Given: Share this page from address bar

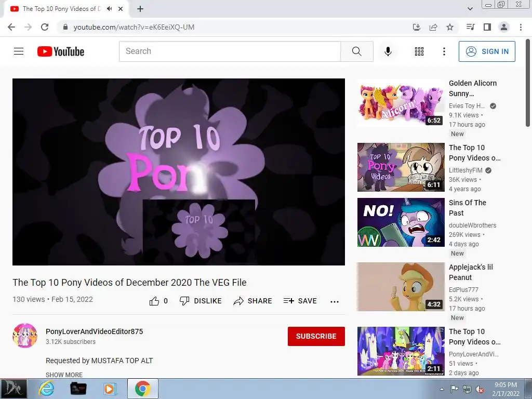Looking at the screenshot, I should pos(433,27).
